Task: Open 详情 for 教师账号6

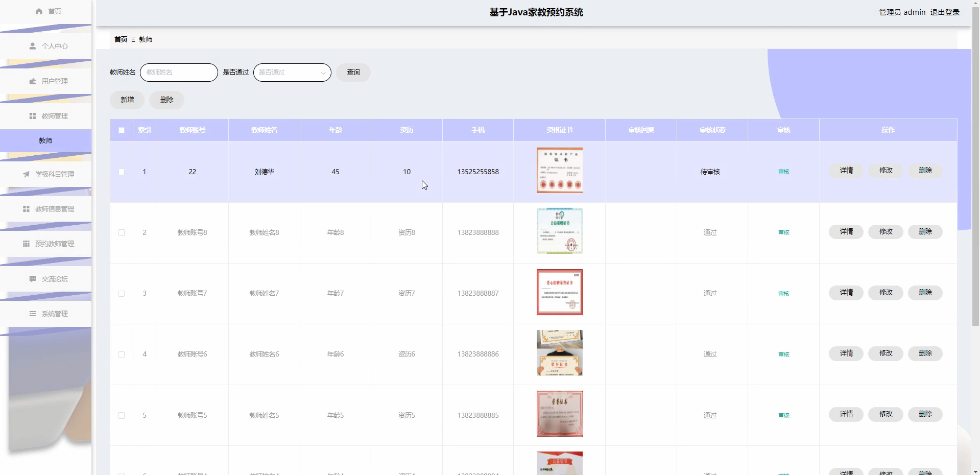Action: [846, 353]
